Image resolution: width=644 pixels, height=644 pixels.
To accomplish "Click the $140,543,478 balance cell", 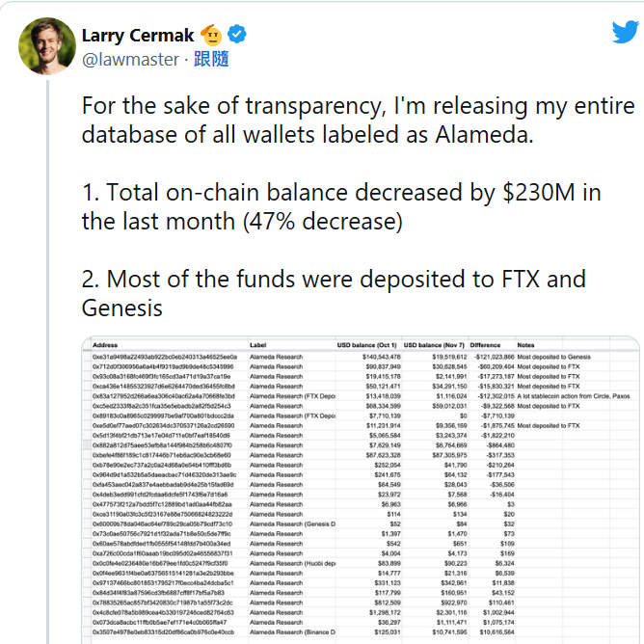I will [x=369, y=356].
